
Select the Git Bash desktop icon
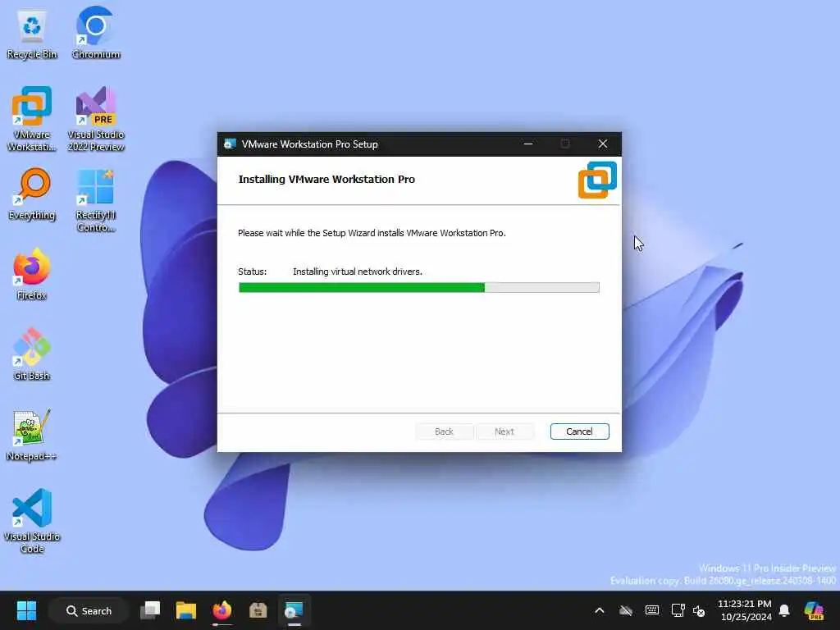(x=32, y=354)
